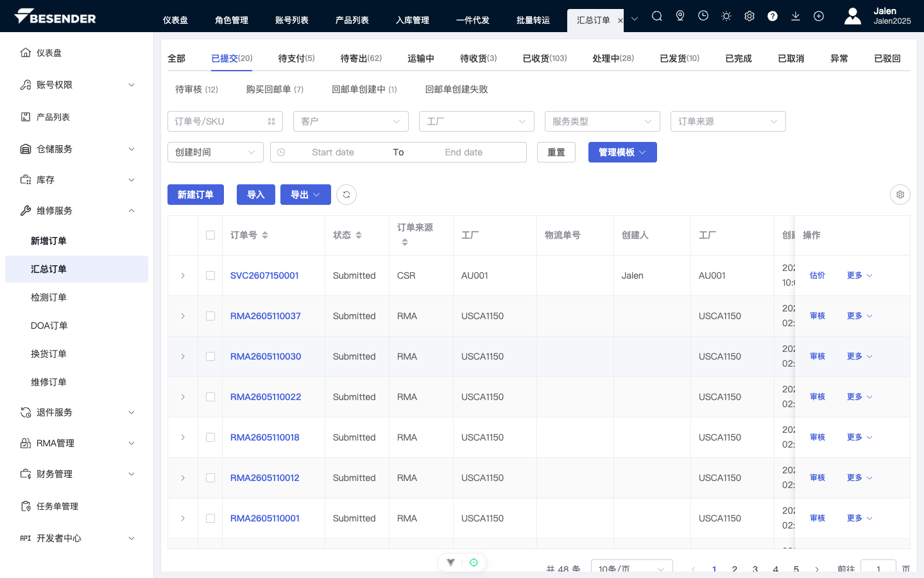Click the 新建订单 button
The height and width of the screenshot is (578, 924).
196,195
